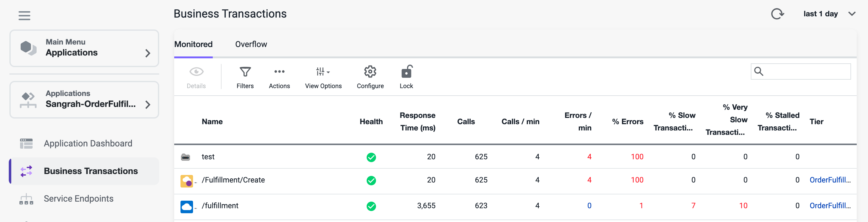Viewport: 868px width, 222px height.
Task: Click health status icon for /fulfillment
Action: coord(371,206)
